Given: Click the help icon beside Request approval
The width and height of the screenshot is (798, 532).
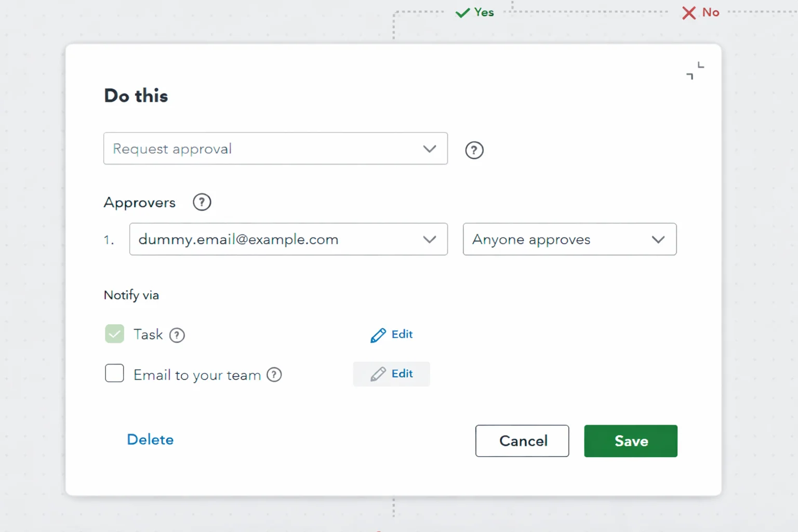Looking at the screenshot, I should pyautogui.click(x=474, y=150).
